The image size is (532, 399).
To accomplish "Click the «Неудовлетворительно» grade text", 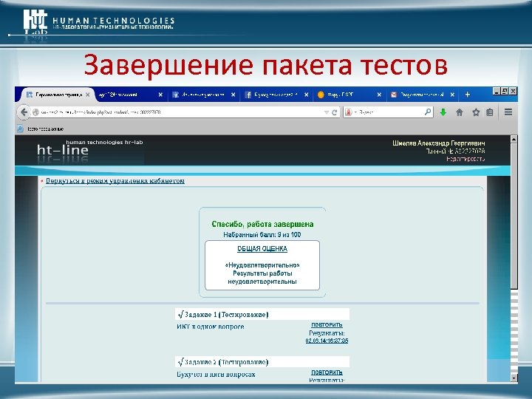I will (262, 265).
